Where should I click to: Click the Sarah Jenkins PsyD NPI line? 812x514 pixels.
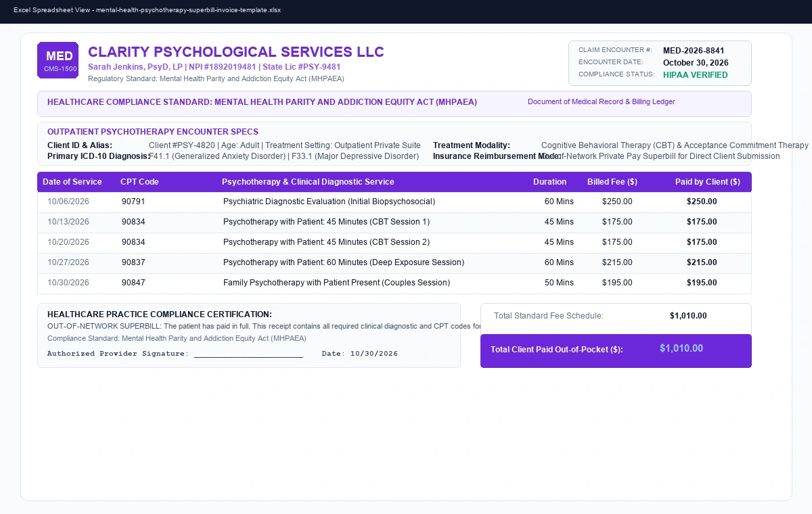(215, 67)
